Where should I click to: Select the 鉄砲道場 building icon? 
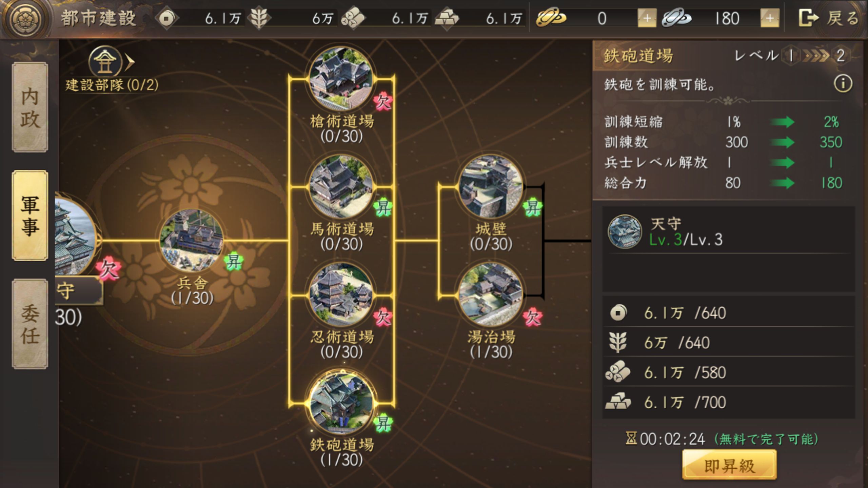(x=341, y=403)
